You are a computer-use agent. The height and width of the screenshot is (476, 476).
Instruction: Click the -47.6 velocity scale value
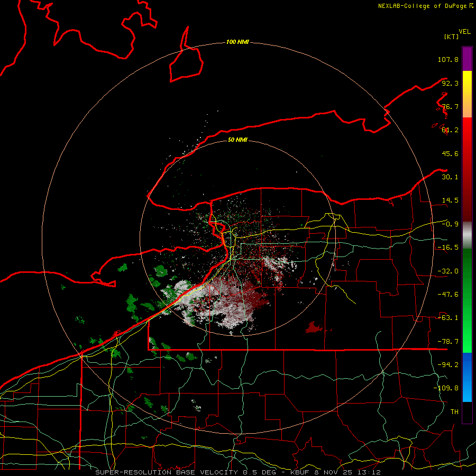pyautogui.click(x=448, y=295)
